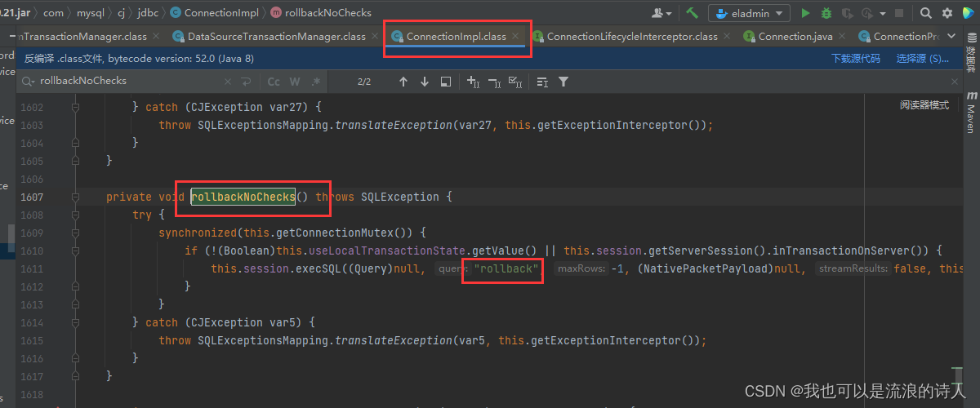Screen dimensions: 980x408
Task: Click user icon dropdown arrow
Action: (670, 14)
